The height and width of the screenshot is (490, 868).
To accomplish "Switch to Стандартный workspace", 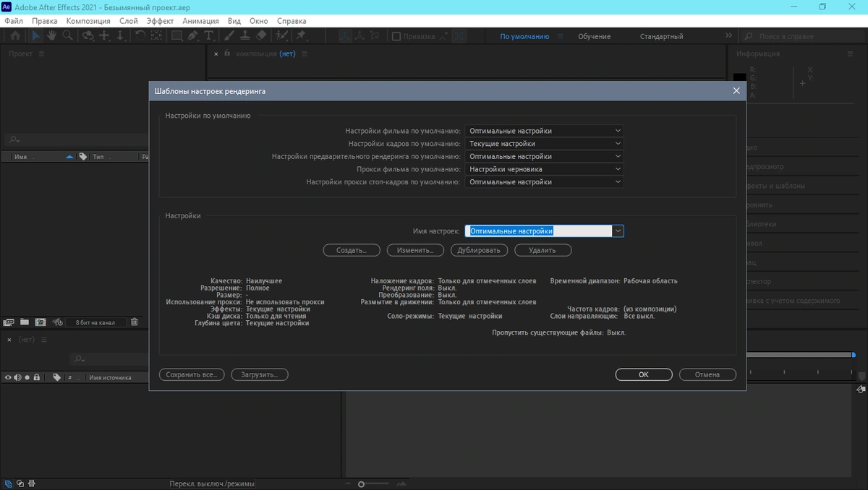I will pos(661,36).
